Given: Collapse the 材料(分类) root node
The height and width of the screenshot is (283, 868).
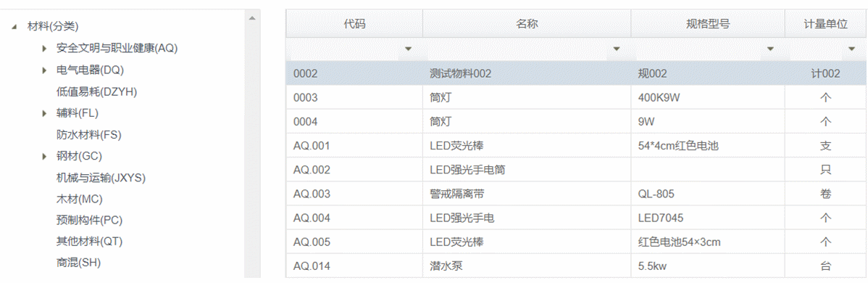Looking at the screenshot, I should point(14,27).
